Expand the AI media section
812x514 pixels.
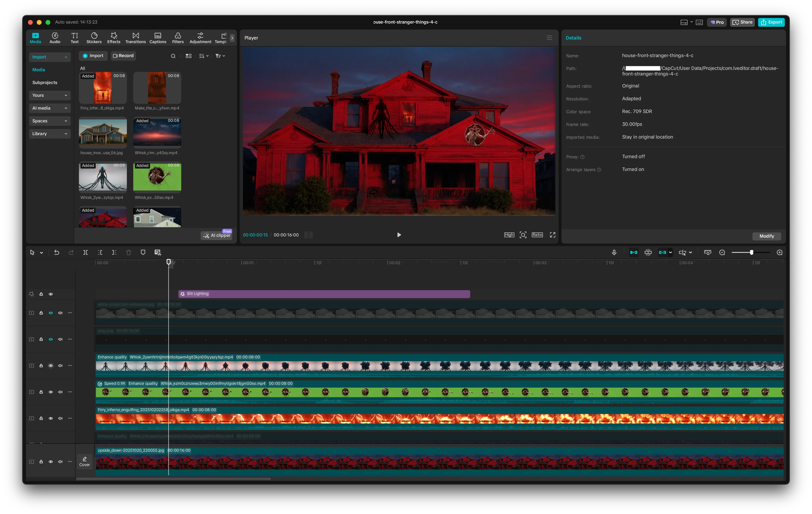(x=50, y=108)
